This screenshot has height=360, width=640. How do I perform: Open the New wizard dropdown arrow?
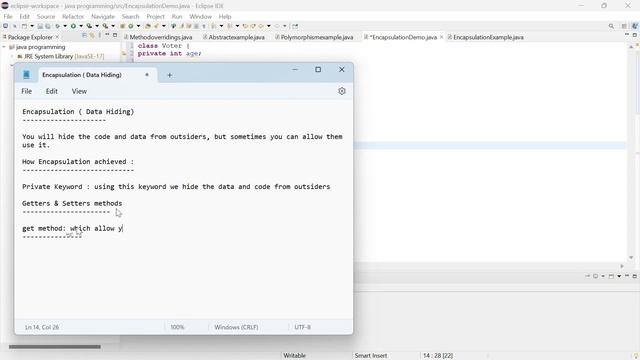[32, 26]
